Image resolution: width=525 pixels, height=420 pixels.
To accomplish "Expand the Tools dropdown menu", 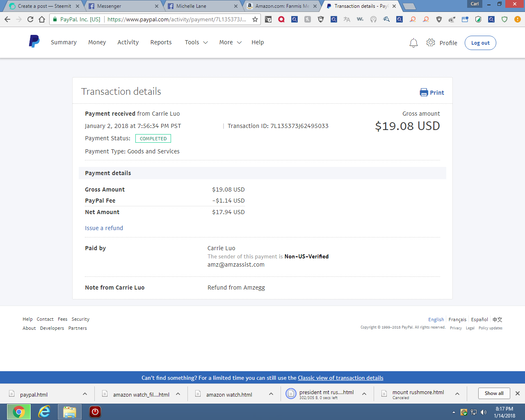I will click(x=196, y=42).
